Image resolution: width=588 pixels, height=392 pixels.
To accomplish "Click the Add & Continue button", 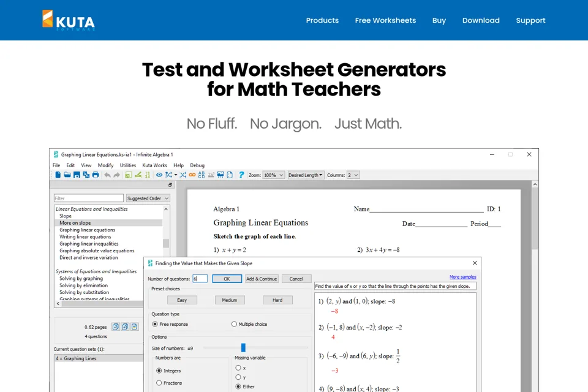I will [x=262, y=279].
